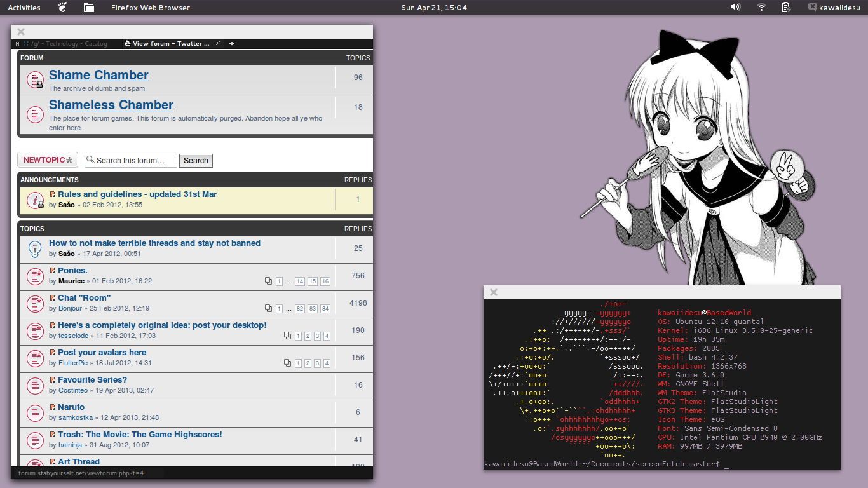
Task: Open the clock showing Sun Apr 21, 15:04
Action: 434,8
